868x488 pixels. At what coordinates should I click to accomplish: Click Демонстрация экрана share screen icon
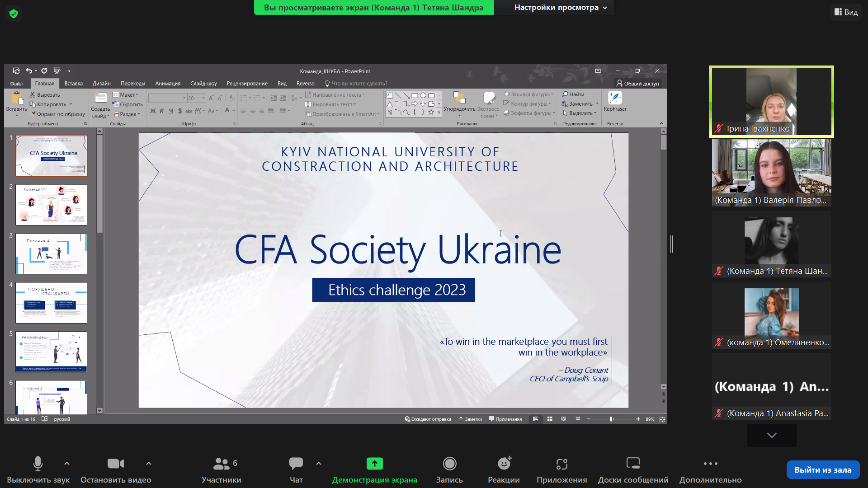tap(374, 464)
